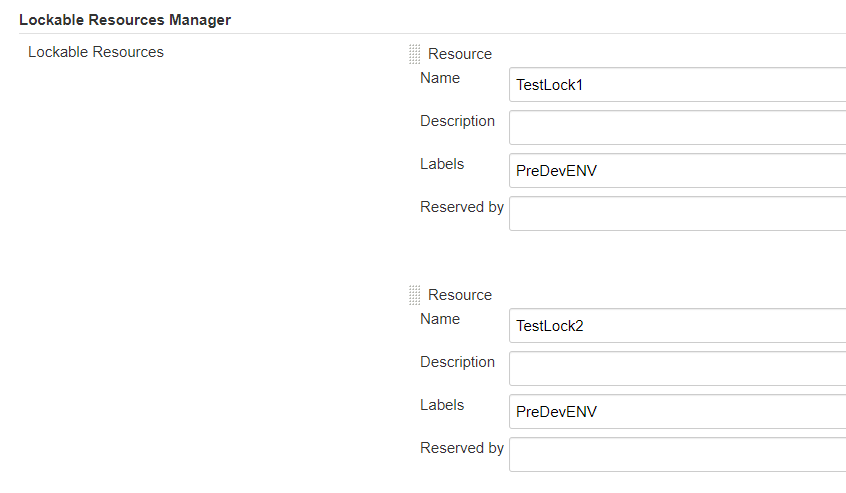
Task: Click the Description label in the TestLock2 resource
Action: coord(457,362)
